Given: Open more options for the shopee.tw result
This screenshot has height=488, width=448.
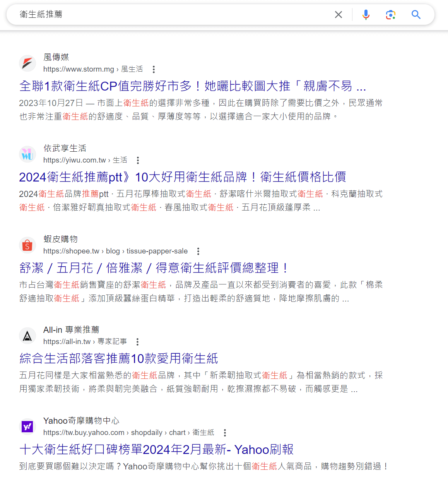Looking at the screenshot, I should (x=198, y=251).
